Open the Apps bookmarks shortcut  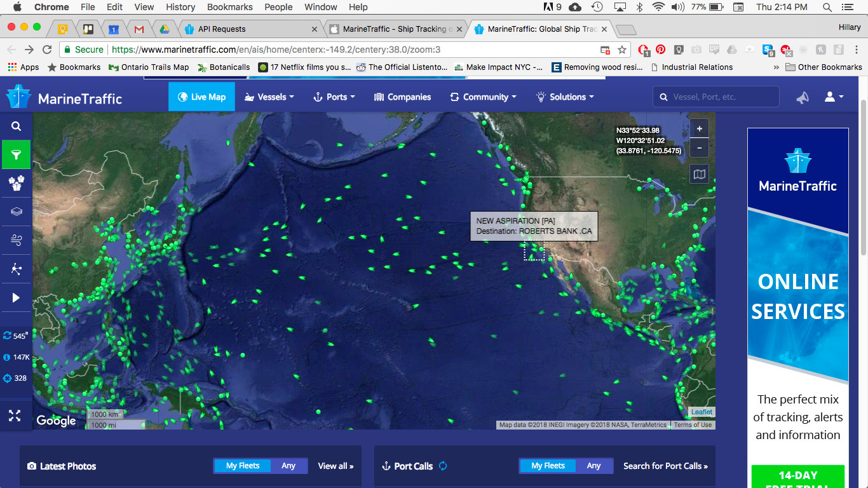[24, 67]
